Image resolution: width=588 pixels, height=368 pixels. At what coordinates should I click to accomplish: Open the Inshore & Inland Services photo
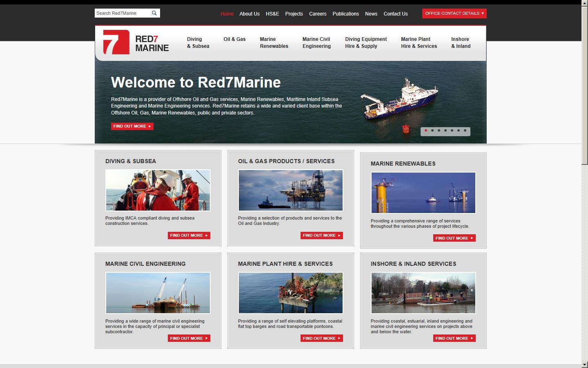point(423,293)
